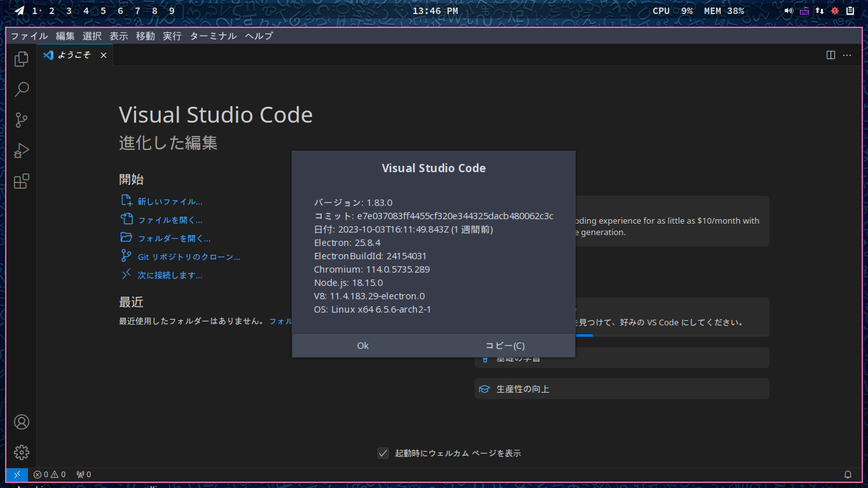
Task: Open the 移動 menu
Action: point(146,36)
